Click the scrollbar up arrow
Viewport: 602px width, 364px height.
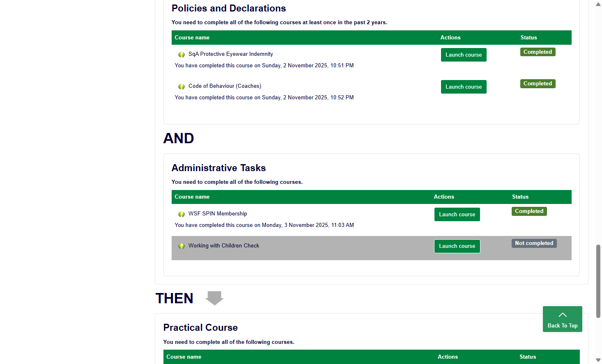coord(598,4)
